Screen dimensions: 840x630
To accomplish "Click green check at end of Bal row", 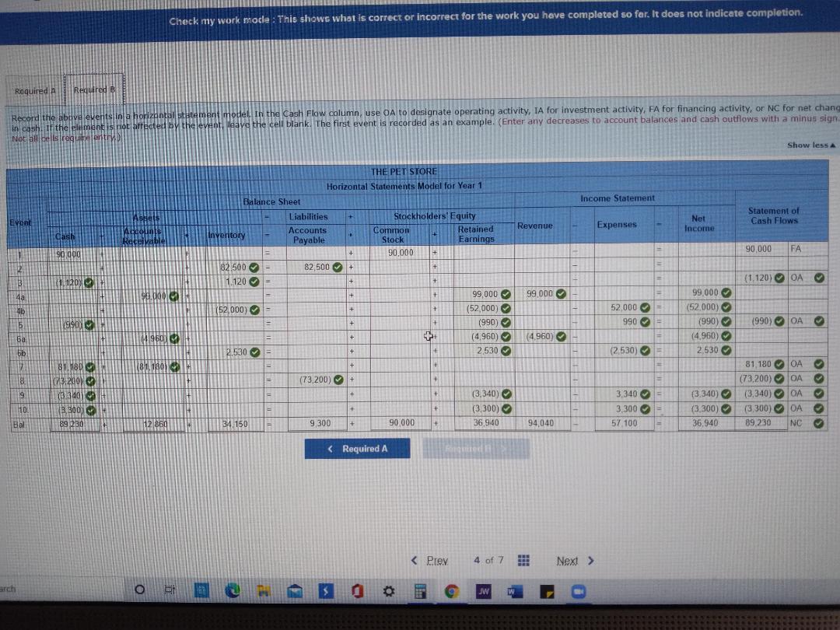I will (x=818, y=422).
